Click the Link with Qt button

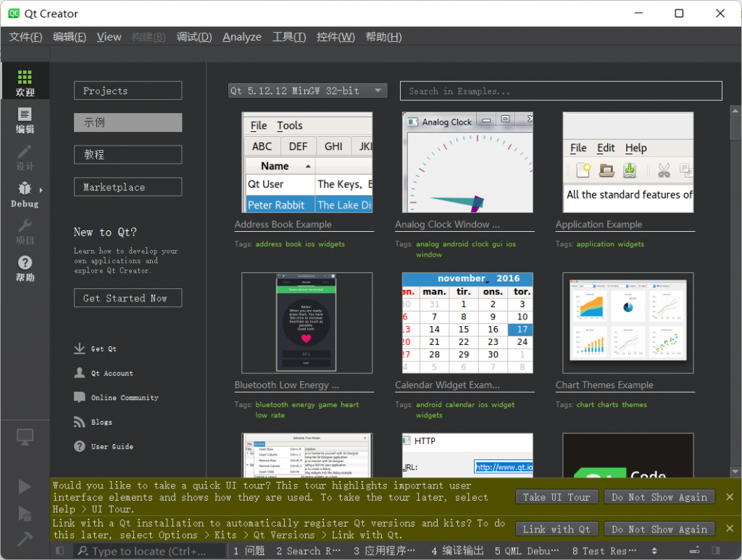(556, 529)
